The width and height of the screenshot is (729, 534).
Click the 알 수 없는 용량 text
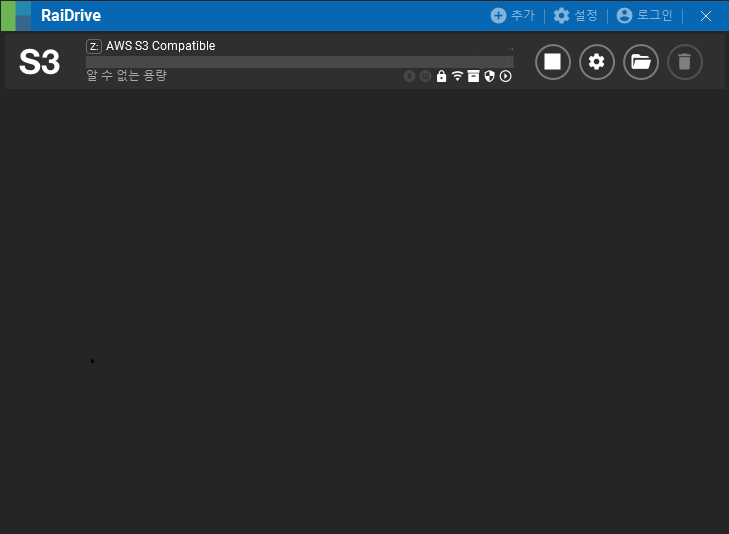126,75
